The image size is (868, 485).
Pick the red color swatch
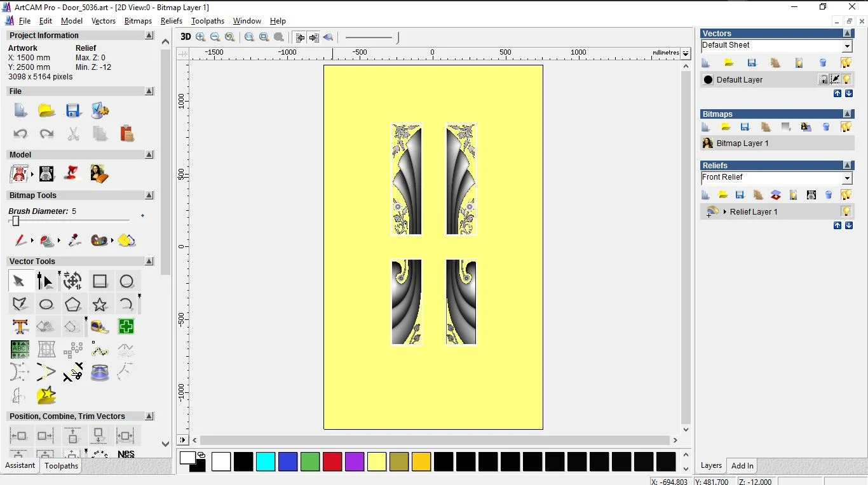(332, 462)
